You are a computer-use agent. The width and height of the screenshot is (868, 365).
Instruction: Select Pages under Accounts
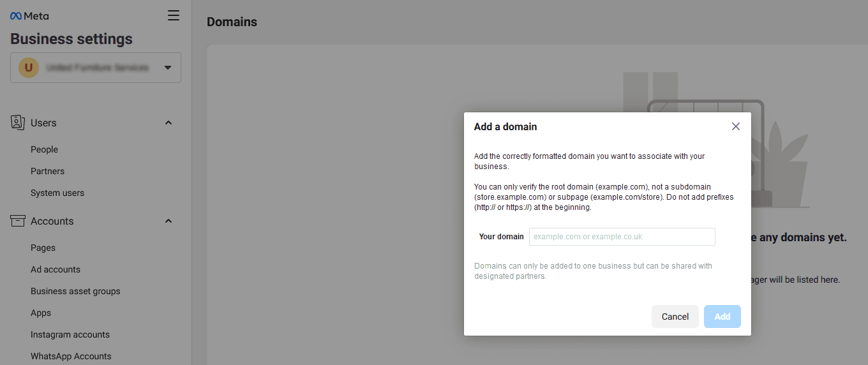43,248
